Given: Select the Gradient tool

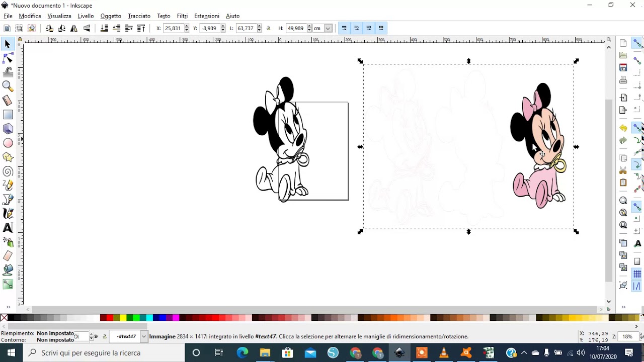Looking at the screenshot, I should [x=8, y=284].
